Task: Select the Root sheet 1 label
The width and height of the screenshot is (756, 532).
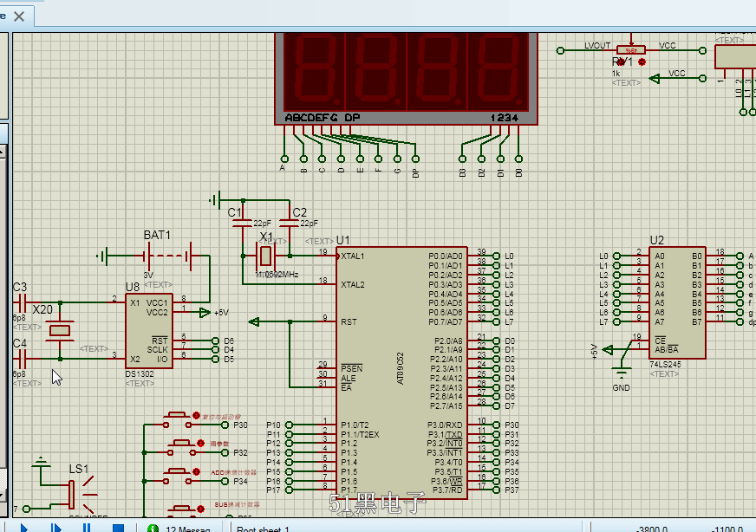Action: coord(263,529)
